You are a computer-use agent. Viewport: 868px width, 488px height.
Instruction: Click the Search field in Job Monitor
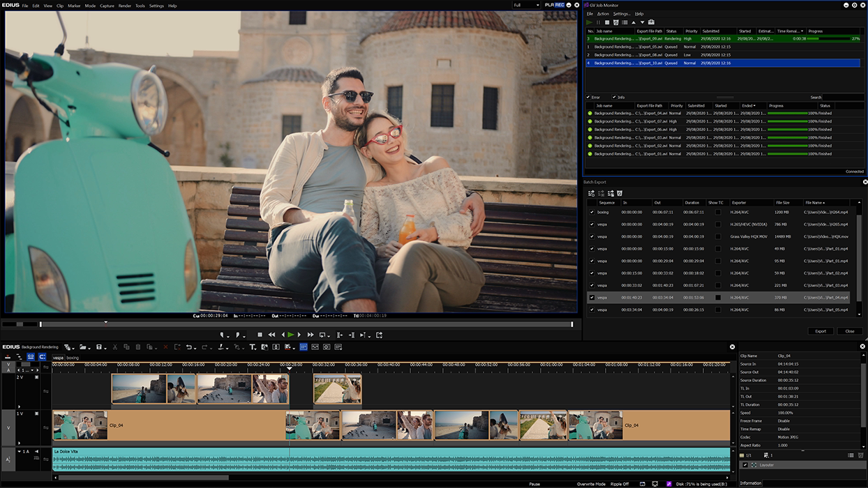pyautogui.click(x=843, y=97)
